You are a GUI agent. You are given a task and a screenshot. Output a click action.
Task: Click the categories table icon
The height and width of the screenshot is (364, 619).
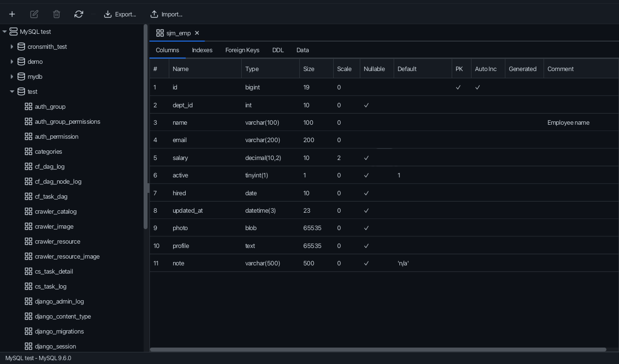(x=29, y=152)
